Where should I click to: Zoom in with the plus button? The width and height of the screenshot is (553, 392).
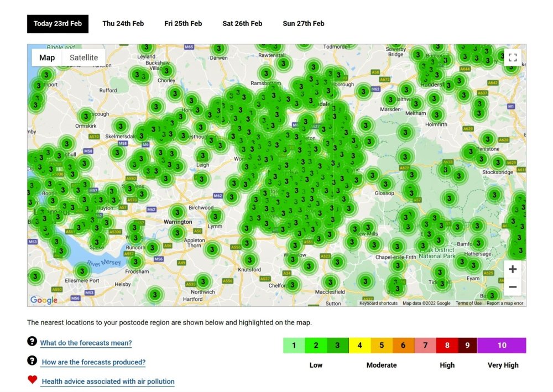(x=513, y=269)
